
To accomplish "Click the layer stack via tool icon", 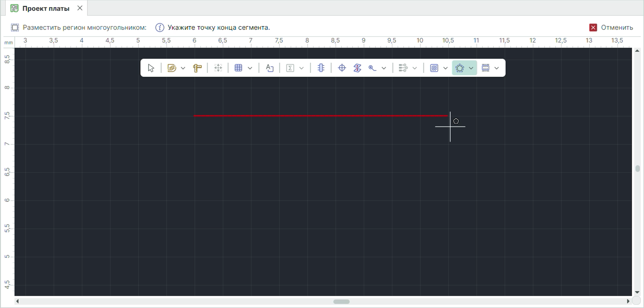I will pos(357,68).
